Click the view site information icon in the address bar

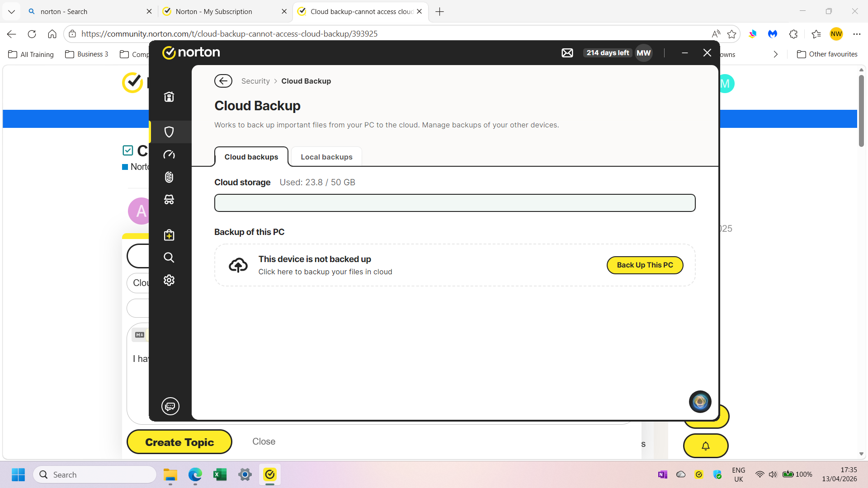(72, 34)
